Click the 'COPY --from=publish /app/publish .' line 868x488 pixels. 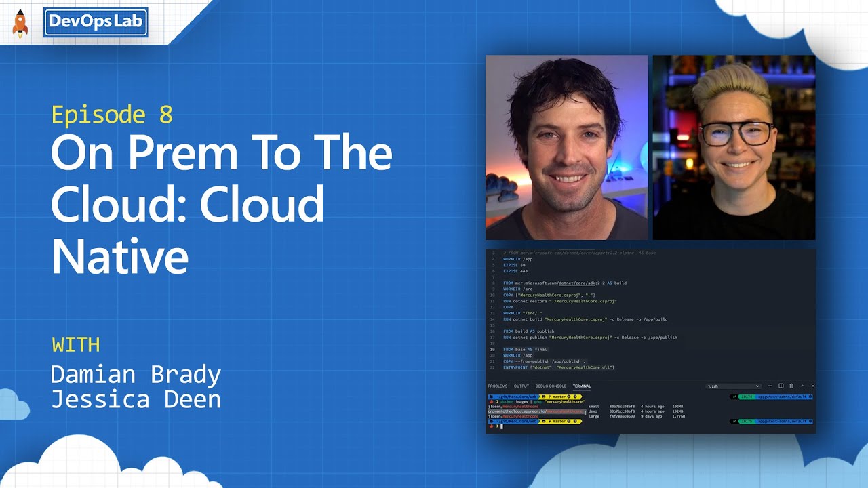click(x=545, y=362)
